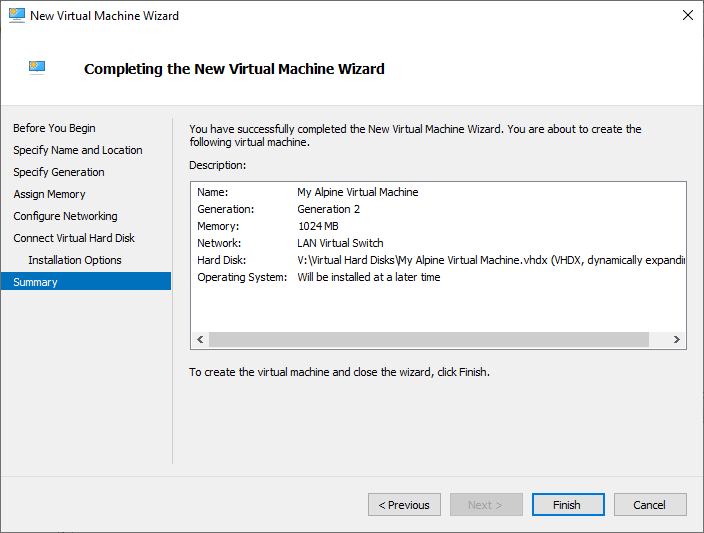
Task: Click the right arrow of the description scrollbar
Action: [677, 340]
